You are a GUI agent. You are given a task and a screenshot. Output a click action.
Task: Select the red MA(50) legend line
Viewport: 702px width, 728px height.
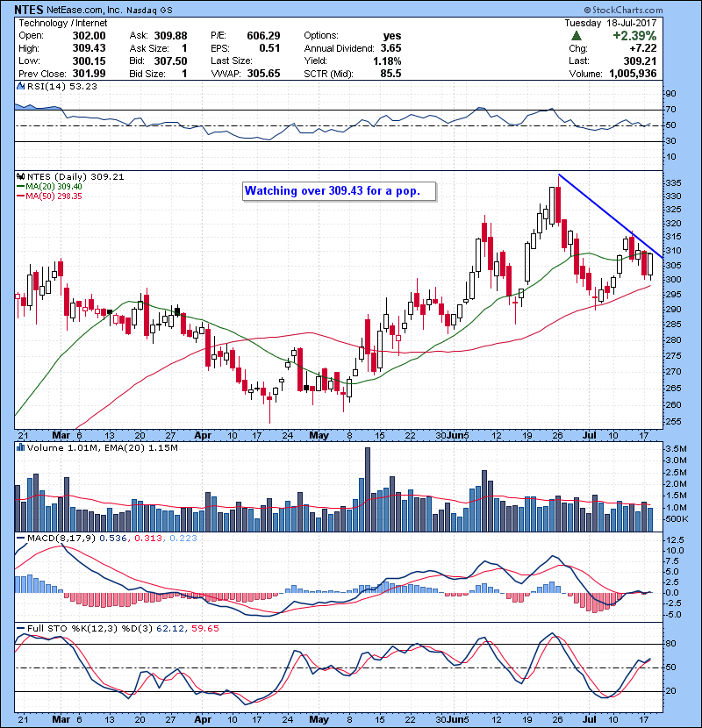(20, 196)
